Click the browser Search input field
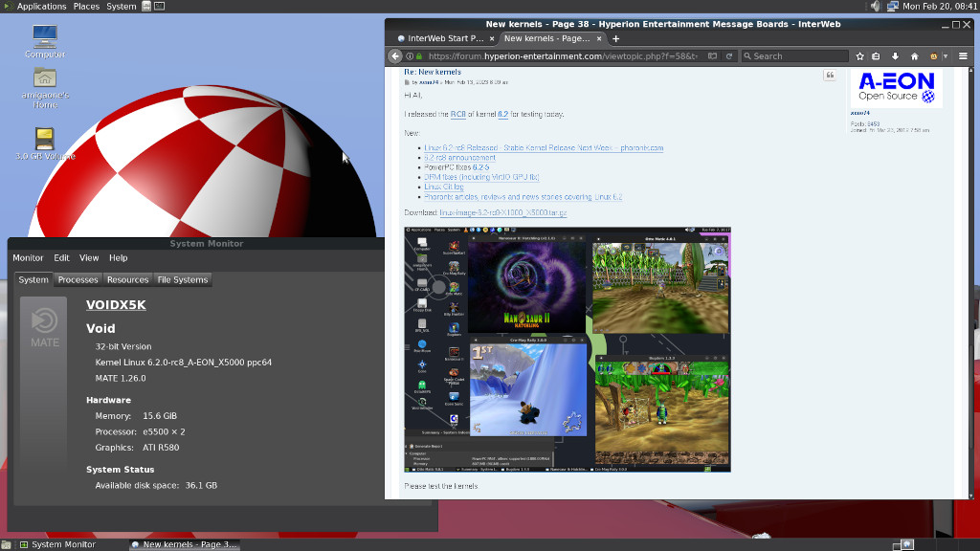980x551 pixels. [x=794, y=56]
